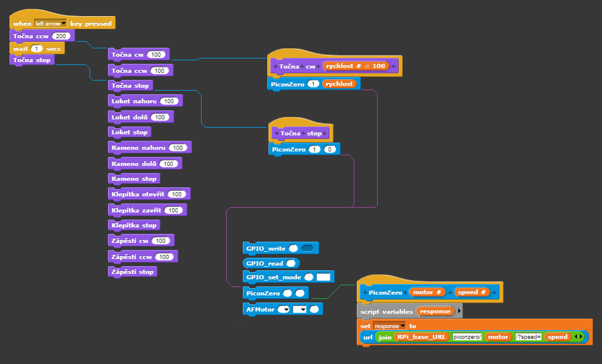Select the GPIO_set_mode block

288,277
